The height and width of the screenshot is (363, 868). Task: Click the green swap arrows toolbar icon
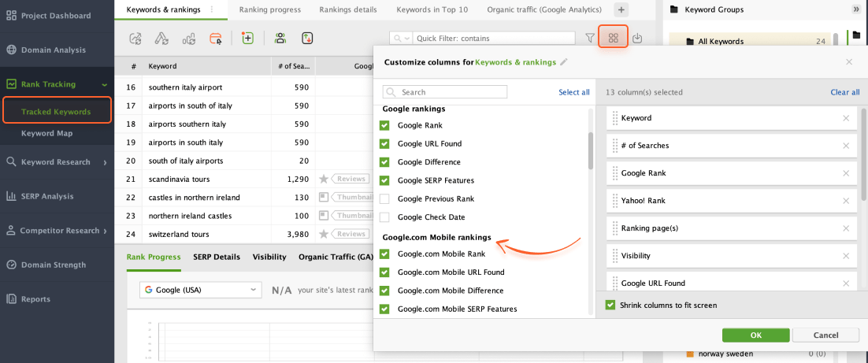pos(308,38)
